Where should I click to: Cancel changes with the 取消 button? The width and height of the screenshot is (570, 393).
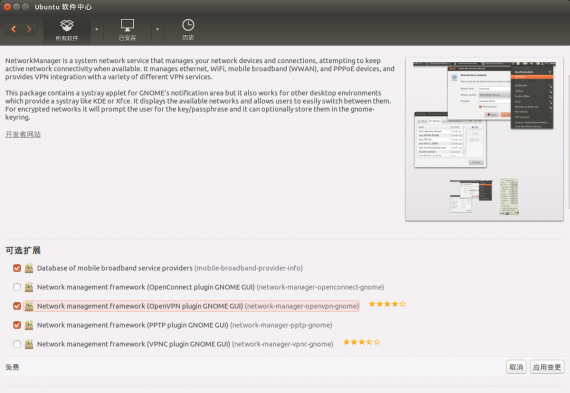(516, 367)
